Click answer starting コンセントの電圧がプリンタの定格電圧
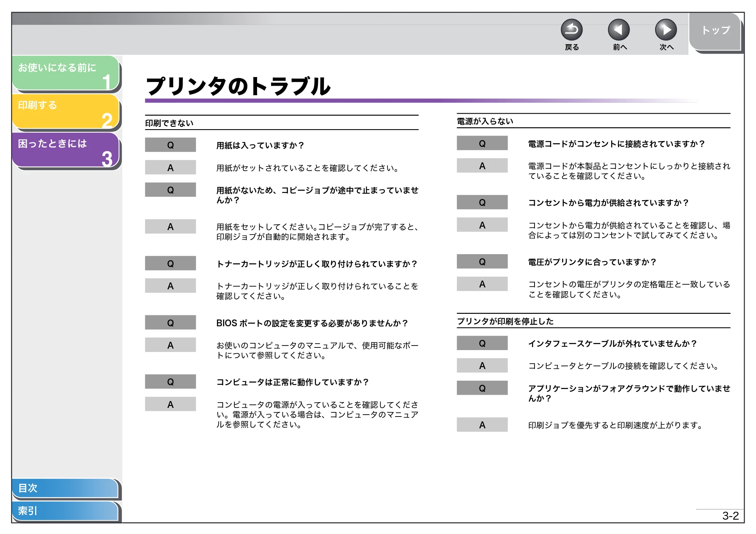Viewport: 756px width, 534px height. 629,289
